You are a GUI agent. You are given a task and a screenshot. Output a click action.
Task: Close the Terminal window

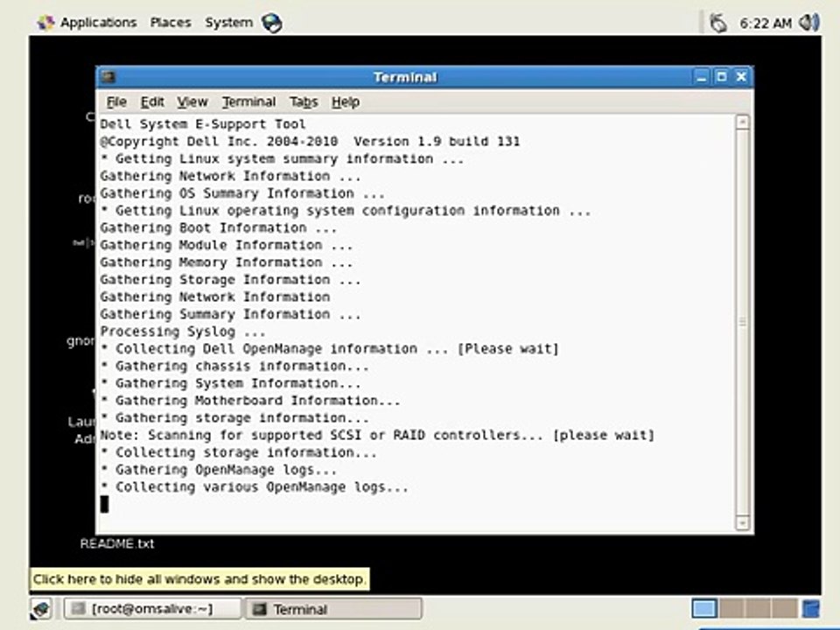[741, 77]
